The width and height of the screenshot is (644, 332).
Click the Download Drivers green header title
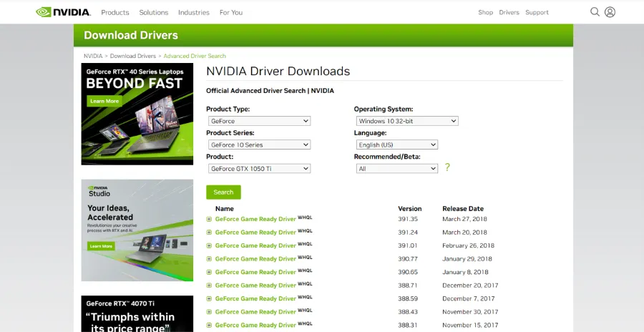131,35
